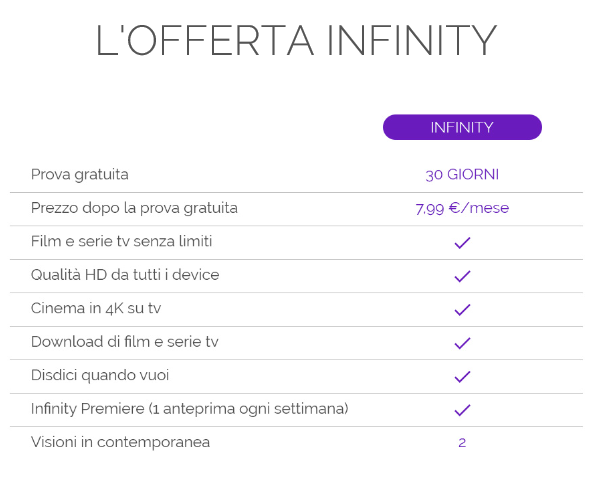This screenshot has height=480, width=609.
Task: Click the purple INFINITY plan button
Action: pyautogui.click(x=462, y=127)
